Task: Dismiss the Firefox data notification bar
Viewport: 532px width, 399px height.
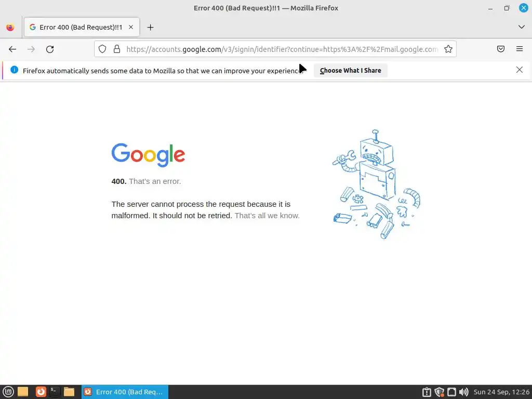Action: click(519, 70)
